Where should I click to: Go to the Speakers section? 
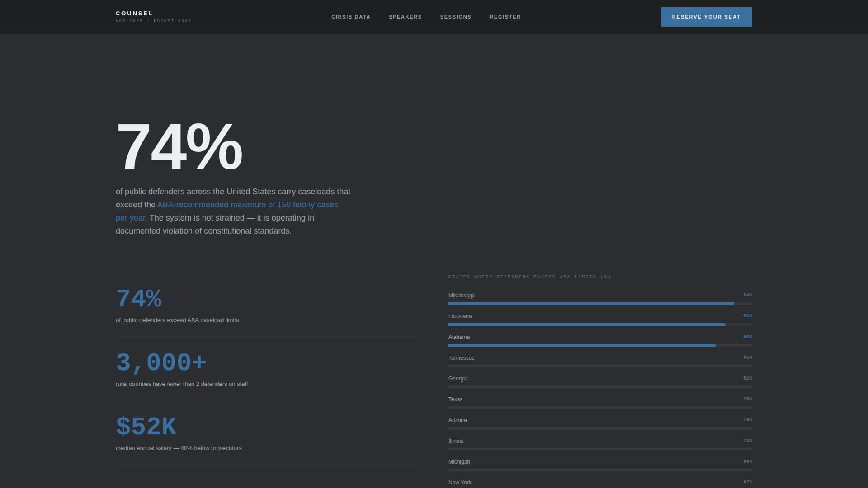(405, 17)
